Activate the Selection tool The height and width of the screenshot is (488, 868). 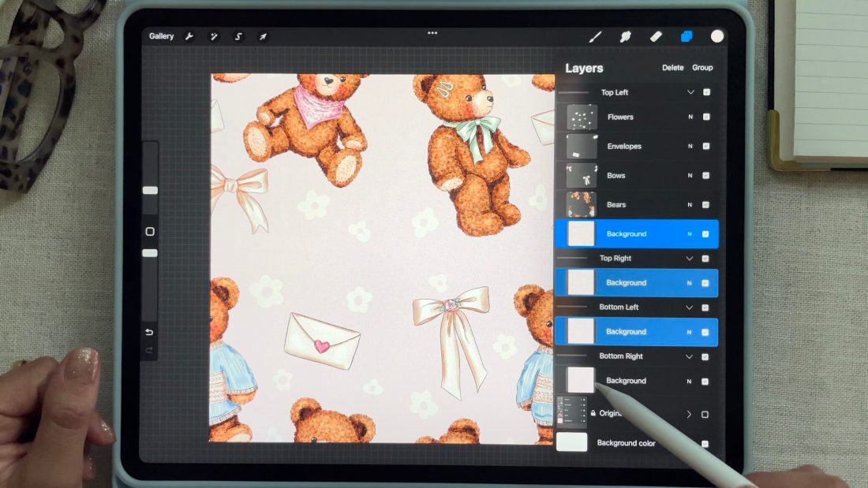[x=238, y=36]
